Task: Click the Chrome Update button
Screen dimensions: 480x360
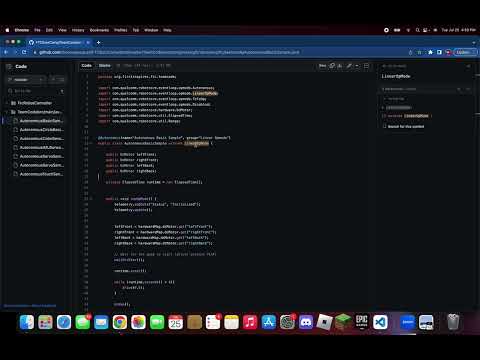Action: coord(465,52)
